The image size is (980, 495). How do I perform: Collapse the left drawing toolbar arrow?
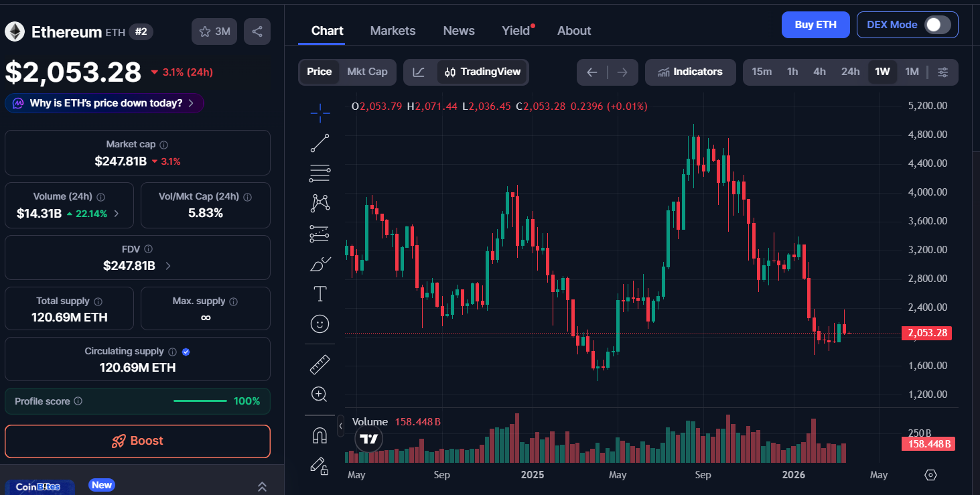tap(340, 425)
